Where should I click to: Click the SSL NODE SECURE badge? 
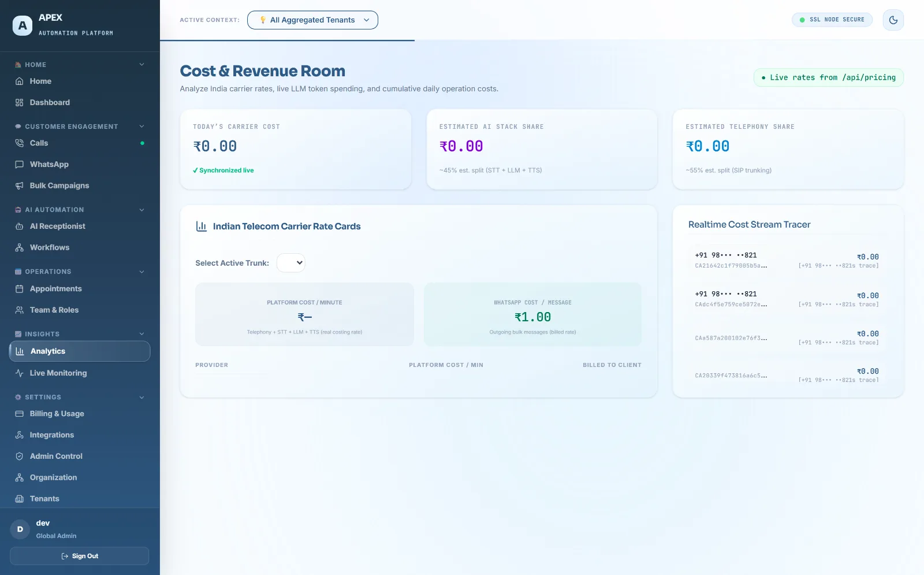pyautogui.click(x=832, y=20)
